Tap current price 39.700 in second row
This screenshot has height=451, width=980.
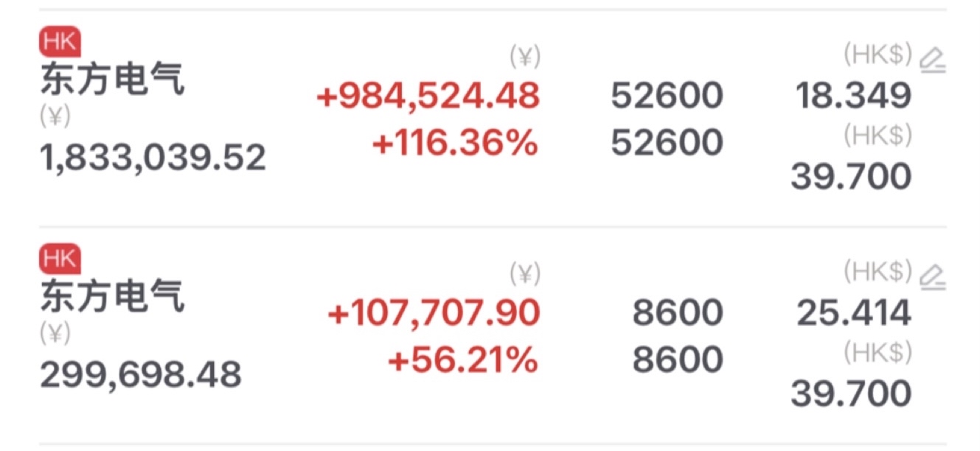(851, 394)
